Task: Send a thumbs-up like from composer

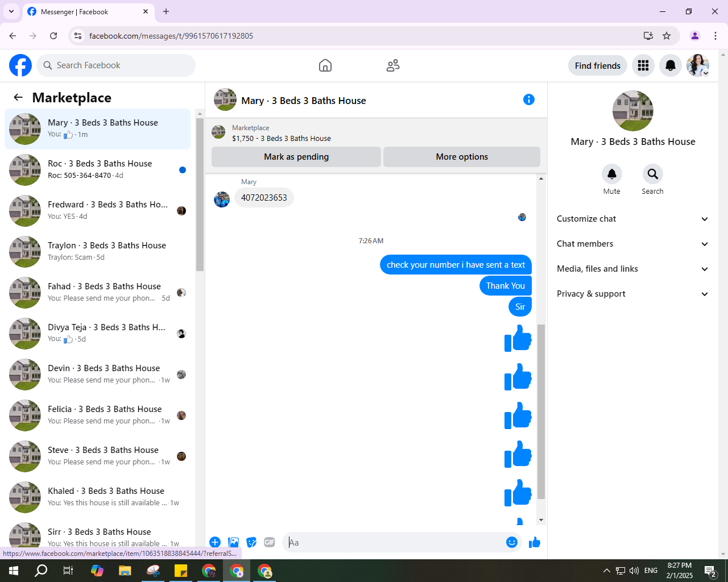Action: (535, 542)
